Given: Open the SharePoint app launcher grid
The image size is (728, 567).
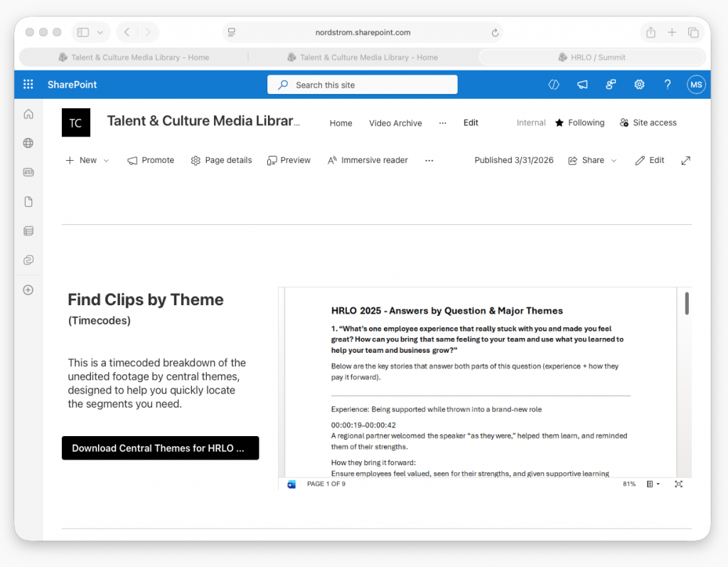Looking at the screenshot, I should (28, 85).
